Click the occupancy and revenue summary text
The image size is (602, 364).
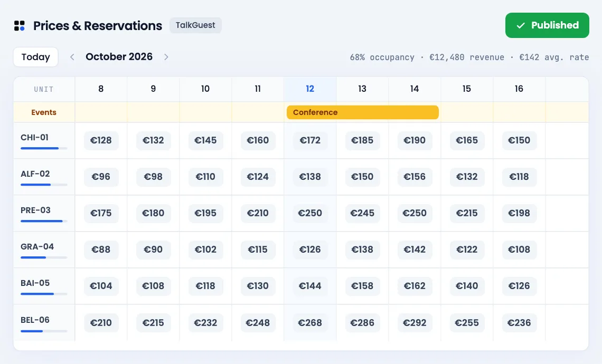pyautogui.click(x=469, y=58)
